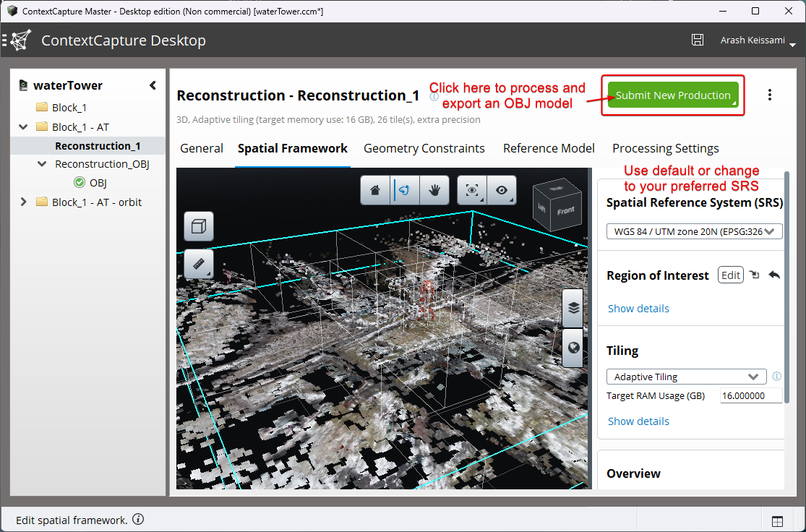Click the green check OBJ production icon
This screenshot has width=806, height=532.
[x=80, y=182]
